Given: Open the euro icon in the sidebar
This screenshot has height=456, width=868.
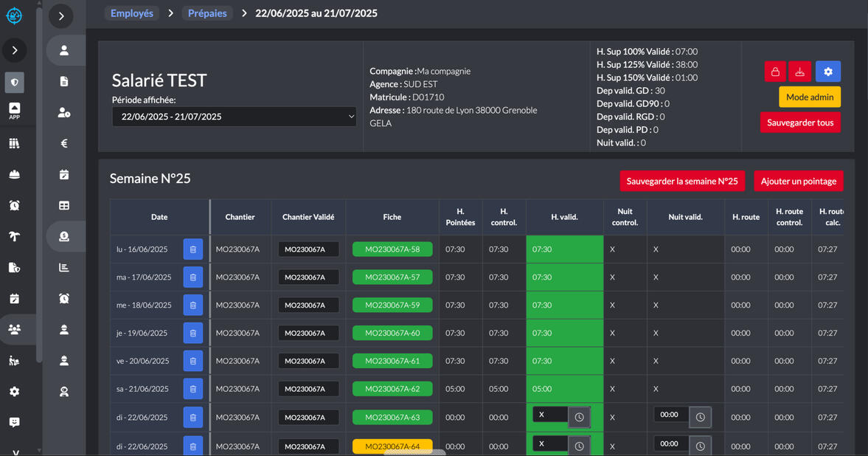Looking at the screenshot, I should (64, 143).
